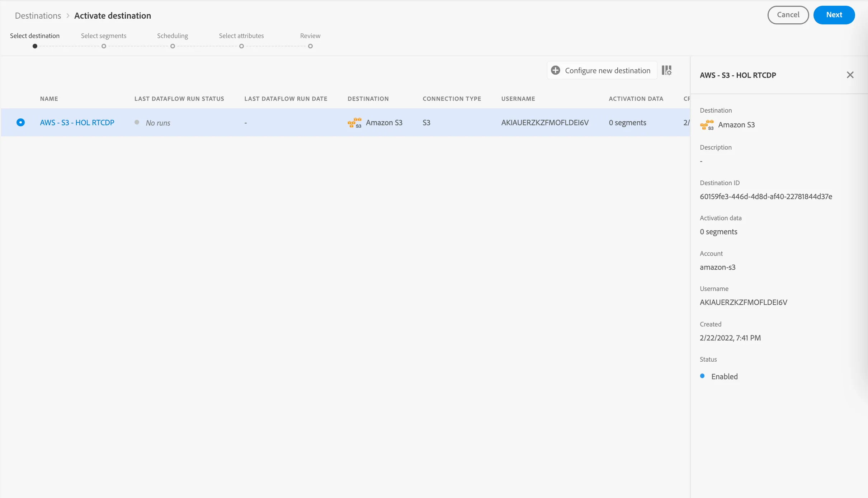Viewport: 868px width, 498px height.
Task: Click the CONNECTION TYPE column header
Action: coord(452,99)
